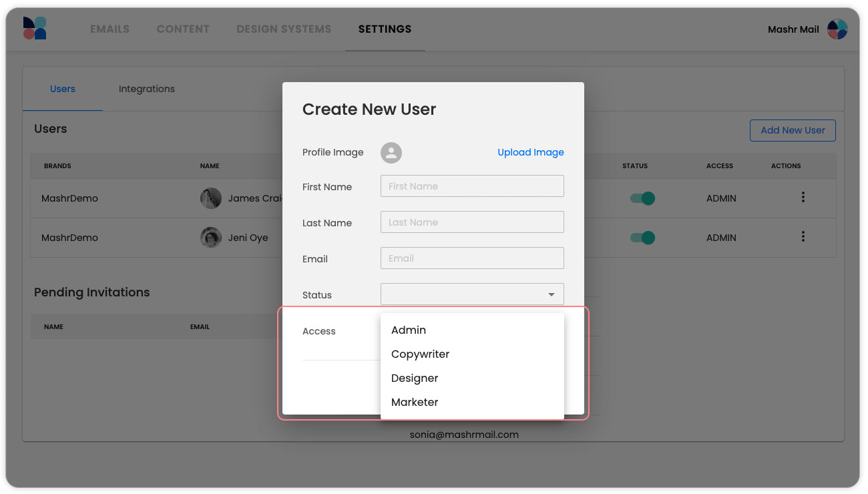Screen dimensions: 868x494
Task: Expand the Status dropdown arrow
Action: 552,294
